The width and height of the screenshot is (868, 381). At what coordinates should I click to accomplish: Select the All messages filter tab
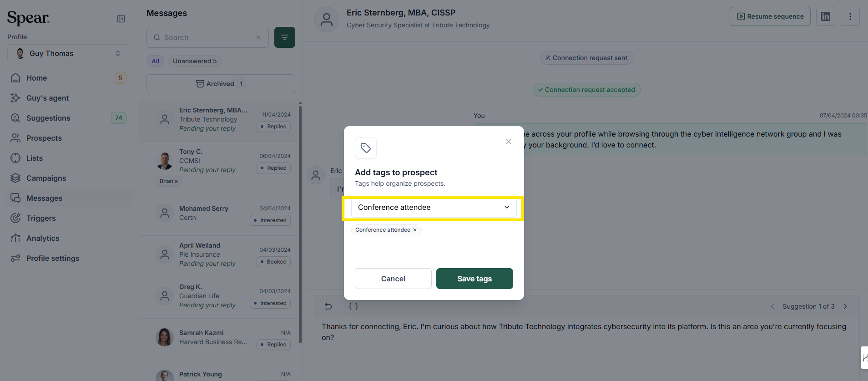coord(155,61)
